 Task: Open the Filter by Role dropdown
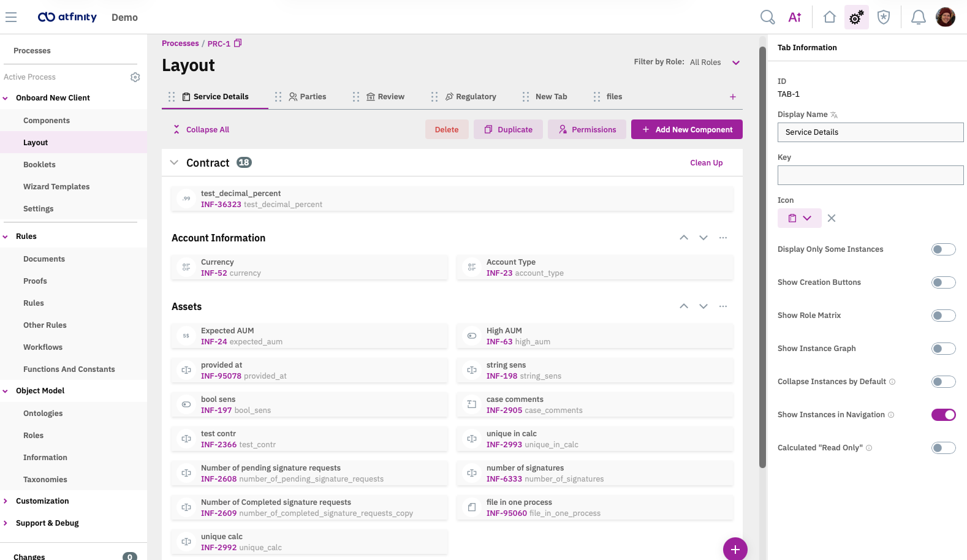pyautogui.click(x=715, y=62)
